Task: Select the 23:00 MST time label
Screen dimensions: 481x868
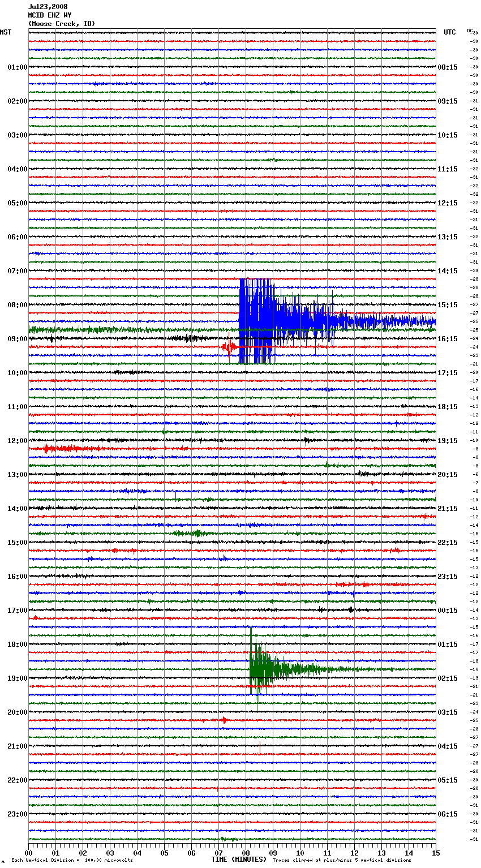Action: (18, 814)
